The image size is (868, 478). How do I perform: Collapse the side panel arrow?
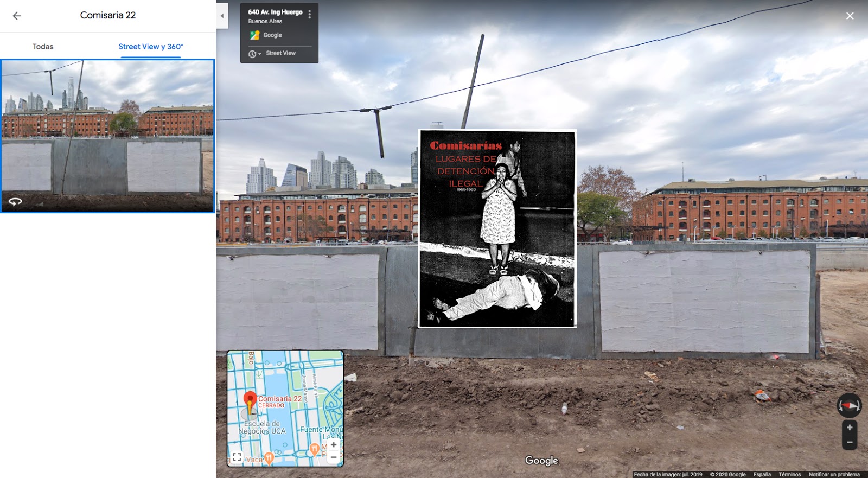point(222,16)
